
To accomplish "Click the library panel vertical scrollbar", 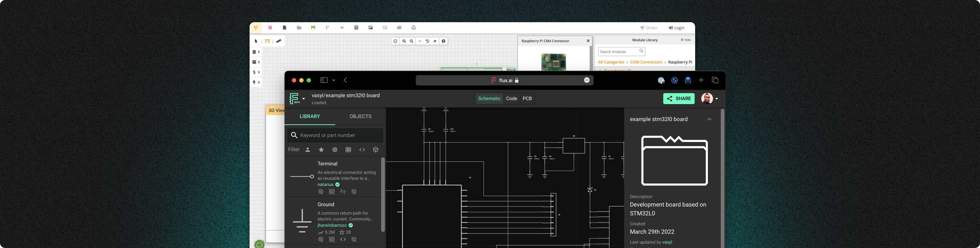I will 383,194.
